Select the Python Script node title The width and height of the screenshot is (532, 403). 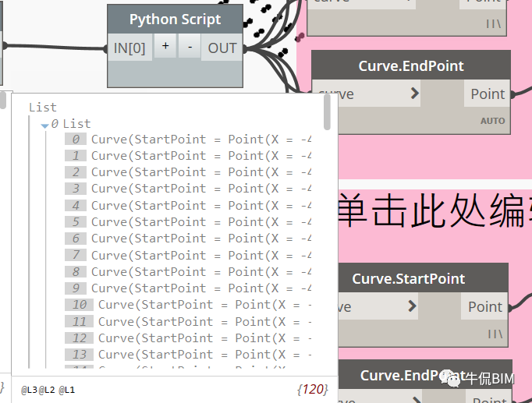(175, 19)
